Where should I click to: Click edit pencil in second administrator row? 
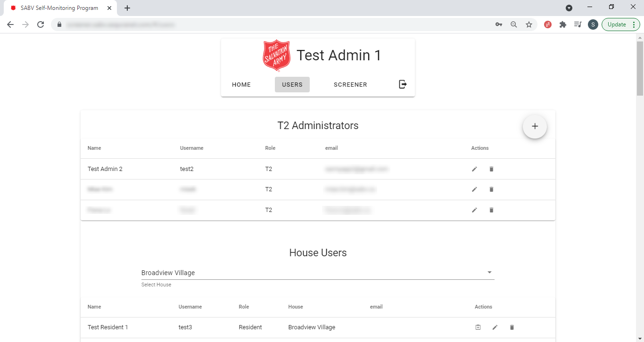coord(474,189)
